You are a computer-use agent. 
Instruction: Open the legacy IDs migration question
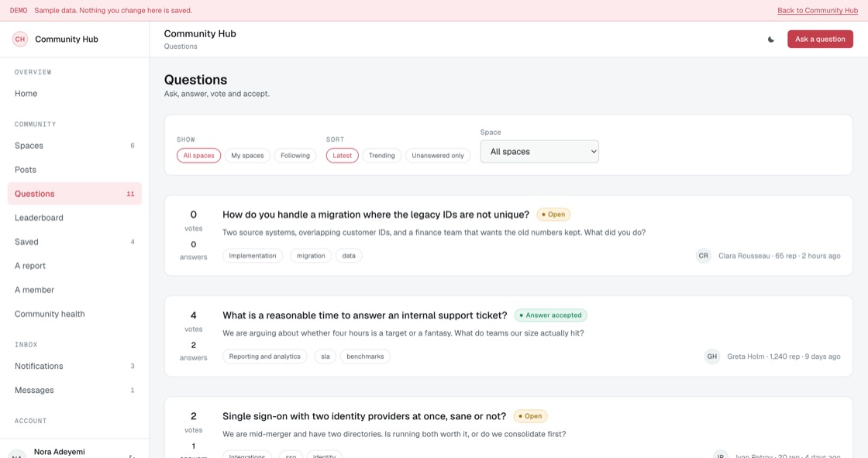click(x=375, y=215)
